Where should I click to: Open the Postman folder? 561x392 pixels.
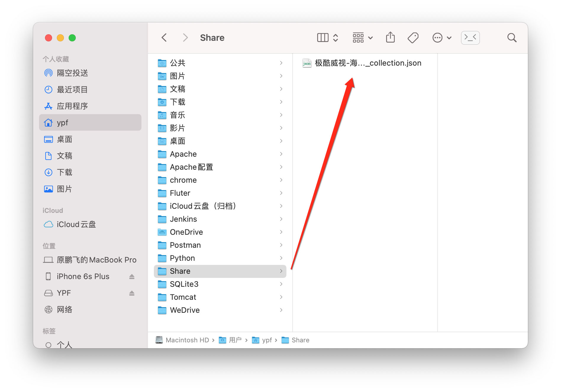[x=185, y=245]
